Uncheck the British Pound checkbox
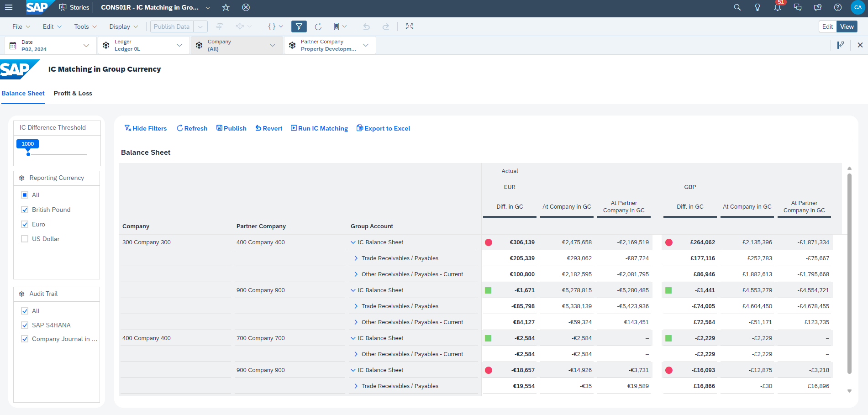Viewport: 868px width, 415px height. point(25,210)
